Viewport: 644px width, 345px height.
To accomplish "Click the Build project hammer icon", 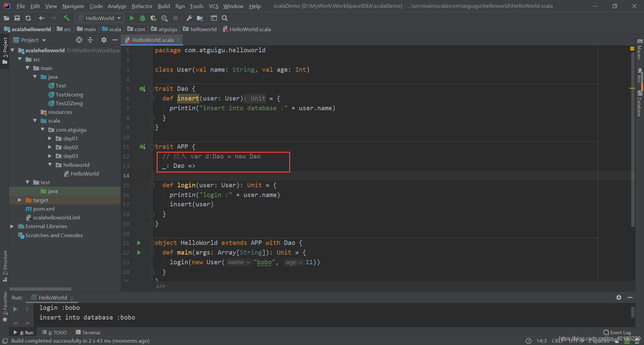I will click(66, 18).
